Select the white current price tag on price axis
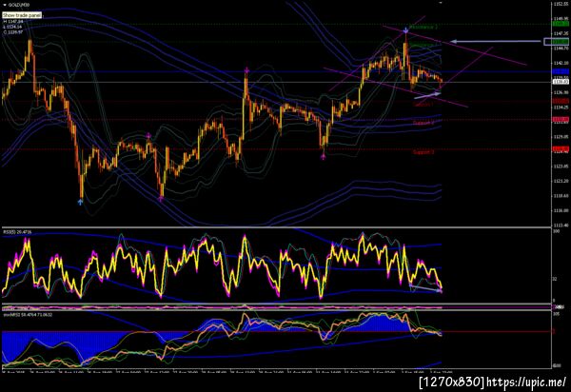Image resolution: width=571 pixels, height=392 pixels. click(x=561, y=82)
